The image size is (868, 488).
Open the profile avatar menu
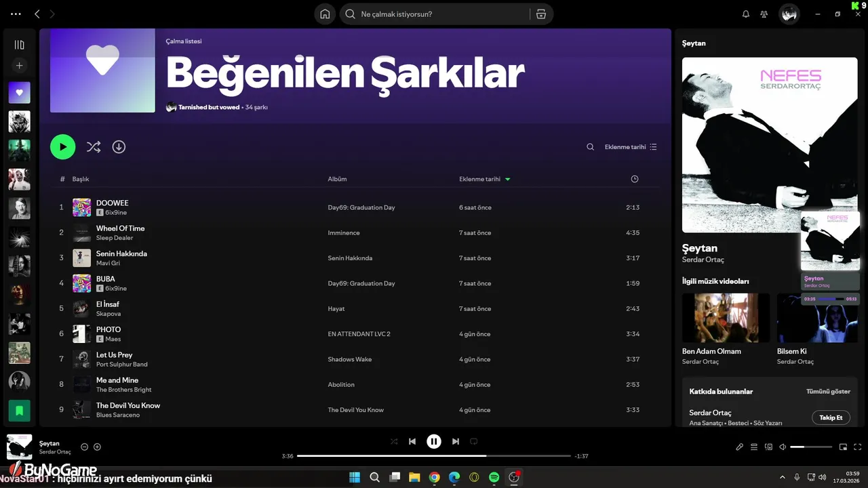point(789,14)
